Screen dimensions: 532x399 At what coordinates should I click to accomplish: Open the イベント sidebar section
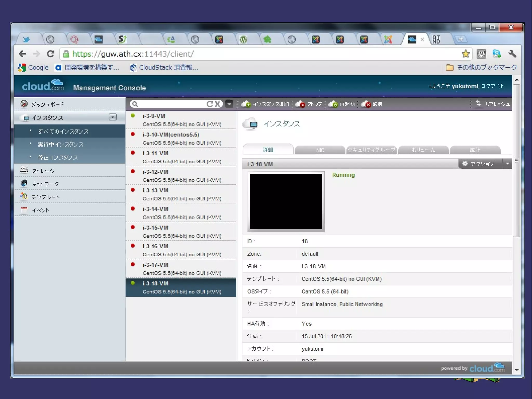tap(70, 210)
